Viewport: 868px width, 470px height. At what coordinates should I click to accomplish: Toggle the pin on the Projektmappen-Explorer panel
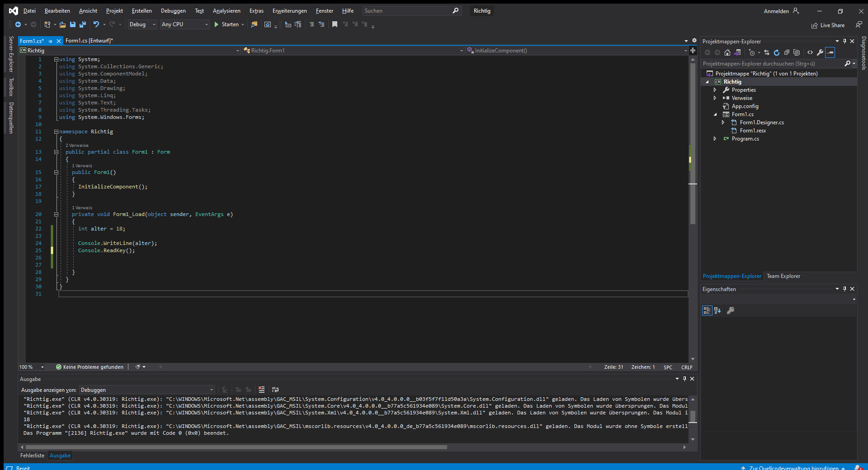point(844,41)
